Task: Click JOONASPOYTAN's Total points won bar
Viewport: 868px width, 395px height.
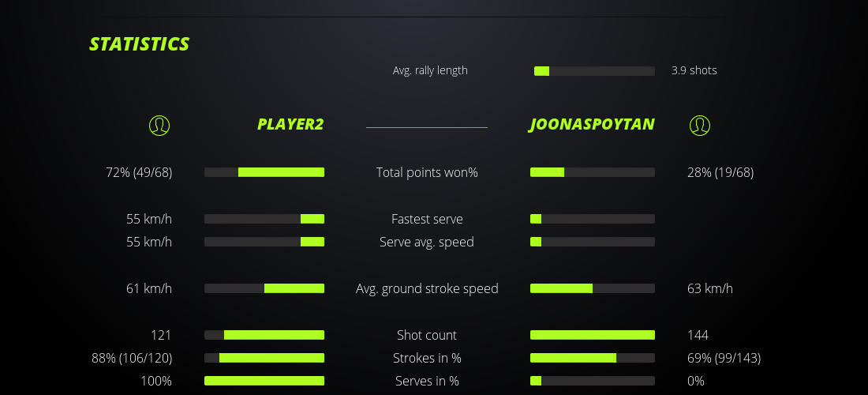Action: (593, 172)
